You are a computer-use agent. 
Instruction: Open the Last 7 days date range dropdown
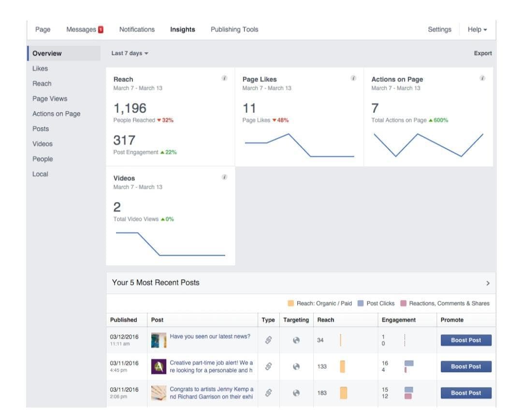point(128,53)
